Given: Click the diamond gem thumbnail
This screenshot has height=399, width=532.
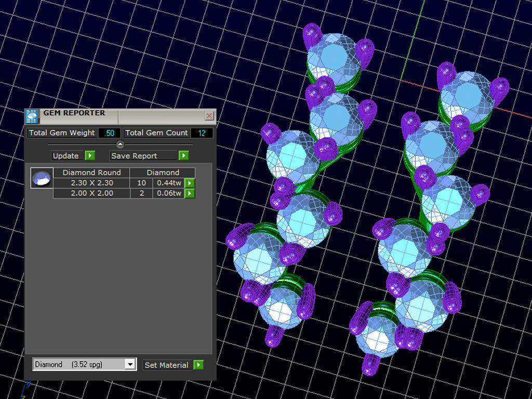Looking at the screenshot, I should coord(42,178).
